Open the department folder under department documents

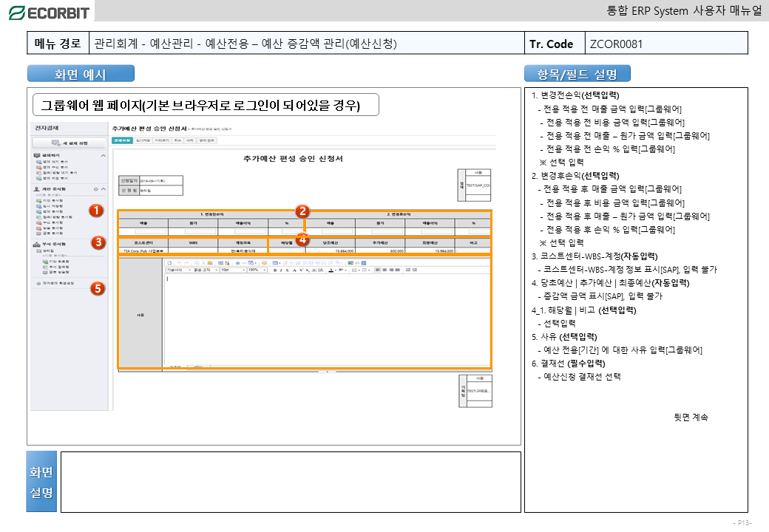(50, 250)
